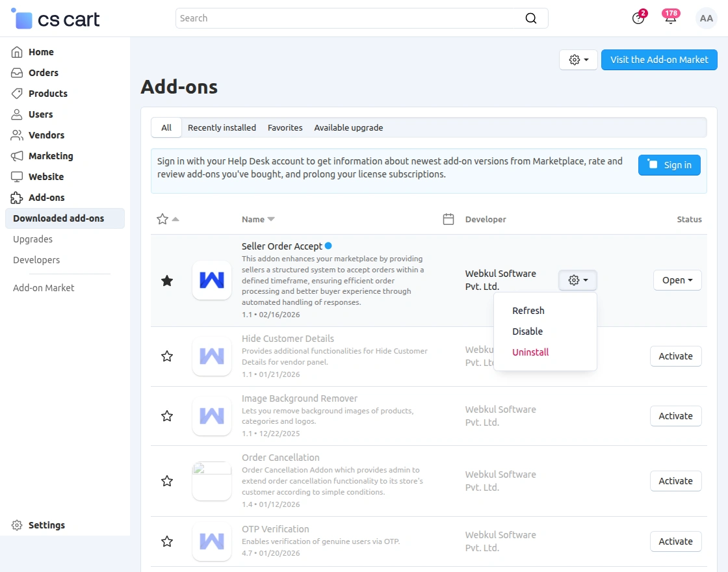
Task: Open the notifications bell
Action: point(670,18)
